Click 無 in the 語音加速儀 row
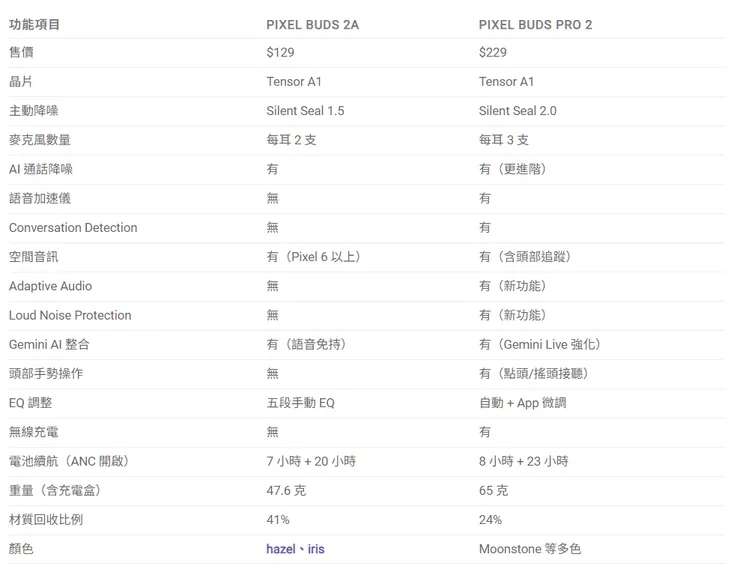 [272, 198]
